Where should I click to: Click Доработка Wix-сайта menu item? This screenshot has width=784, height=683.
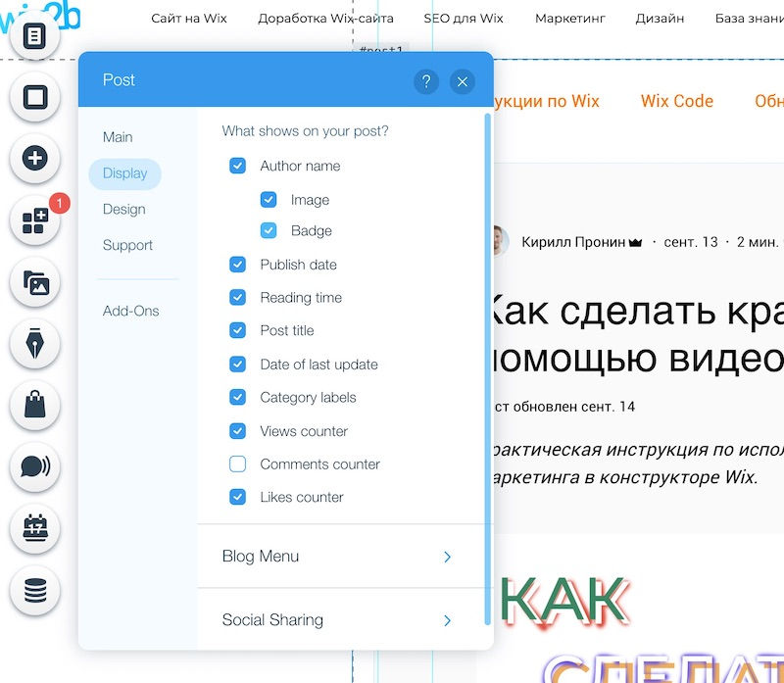pos(325,19)
